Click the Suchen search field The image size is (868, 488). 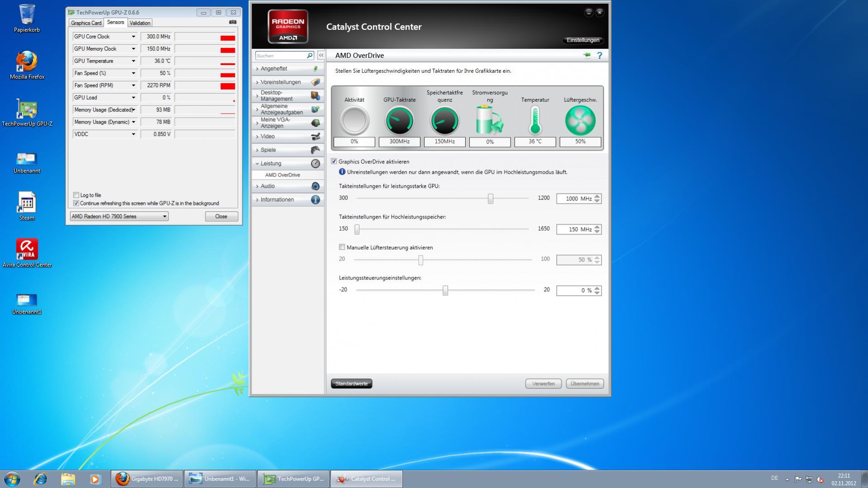click(x=281, y=56)
